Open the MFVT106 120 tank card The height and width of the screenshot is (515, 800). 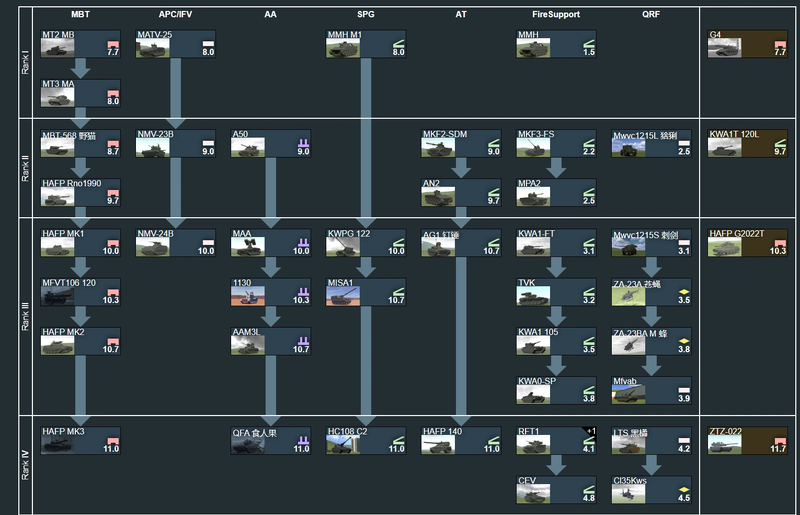tap(81, 292)
